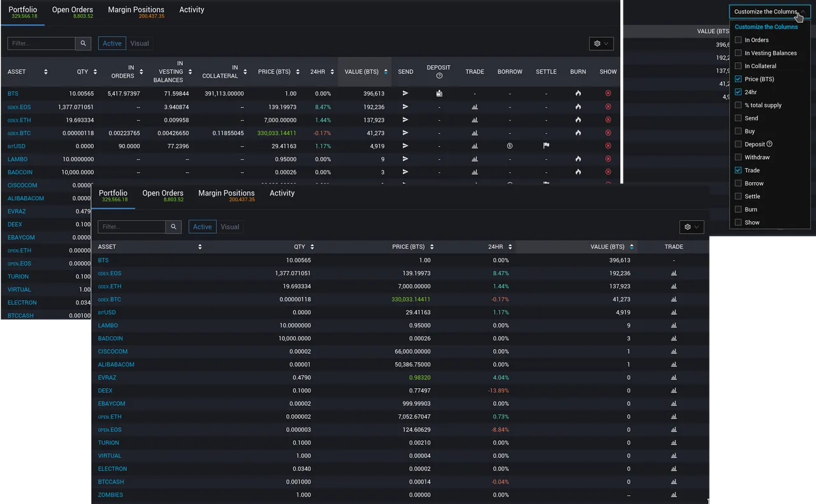Open the BADCOIN asset link in lower panel
The image size is (816, 504).
[x=110, y=338]
